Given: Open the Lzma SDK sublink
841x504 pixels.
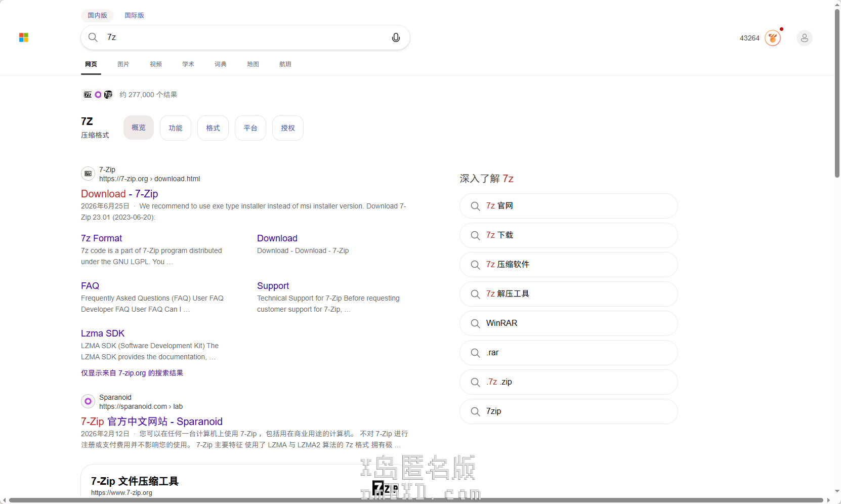Looking at the screenshot, I should click(103, 333).
